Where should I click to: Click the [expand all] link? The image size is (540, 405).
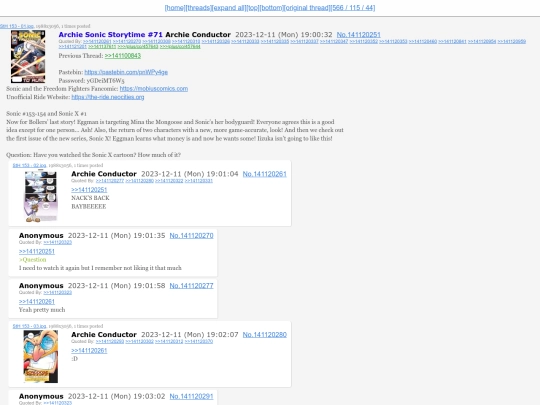tap(229, 8)
